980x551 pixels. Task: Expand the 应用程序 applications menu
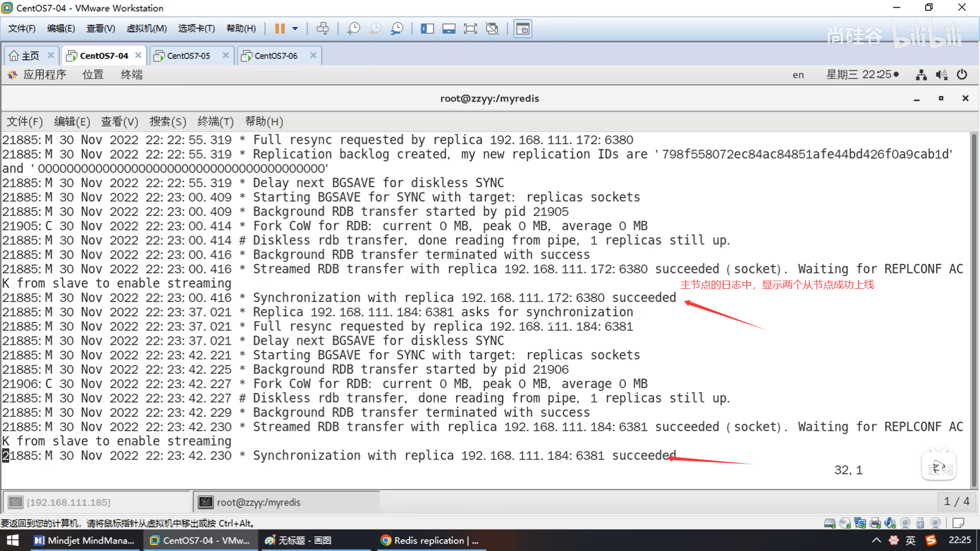(x=44, y=74)
